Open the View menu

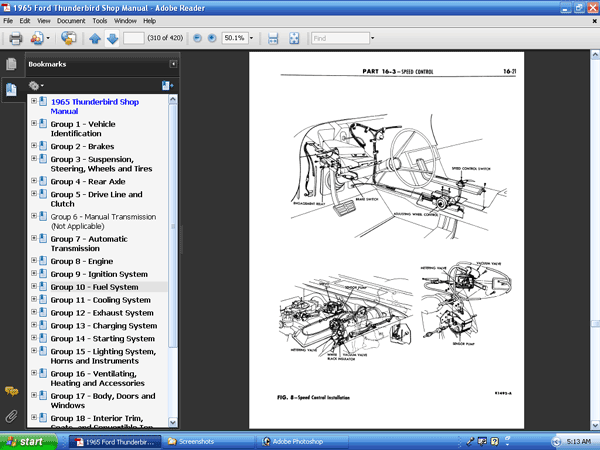tap(44, 21)
